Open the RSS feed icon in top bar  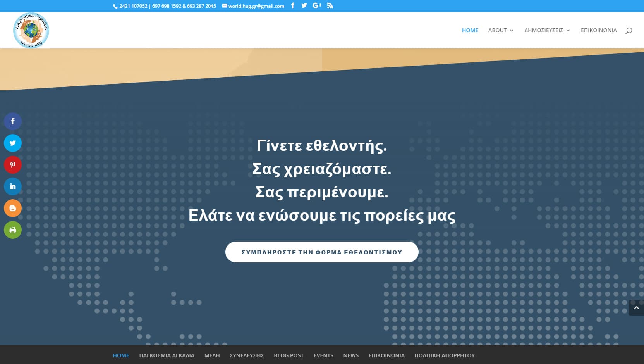click(x=330, y=5)
